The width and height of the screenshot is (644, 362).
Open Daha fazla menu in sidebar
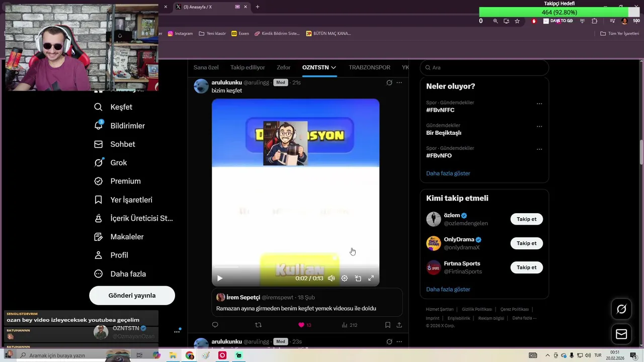(121, 274)
